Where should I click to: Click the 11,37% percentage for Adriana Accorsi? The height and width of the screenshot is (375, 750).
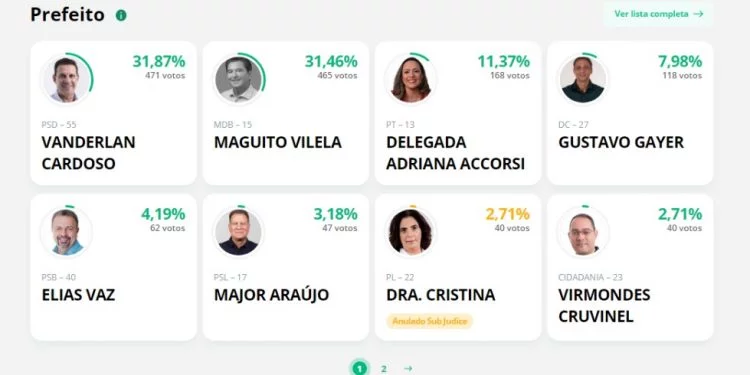[504, 61]
